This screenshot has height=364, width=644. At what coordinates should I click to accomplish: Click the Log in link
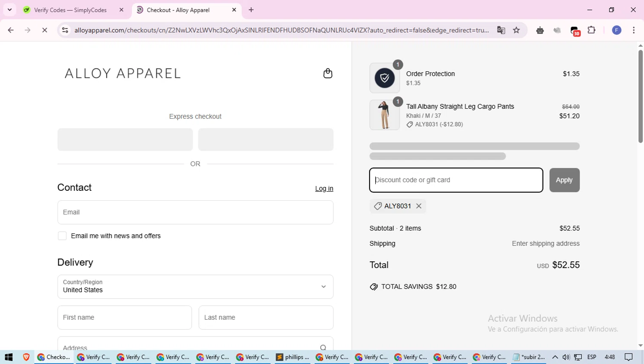324,189
